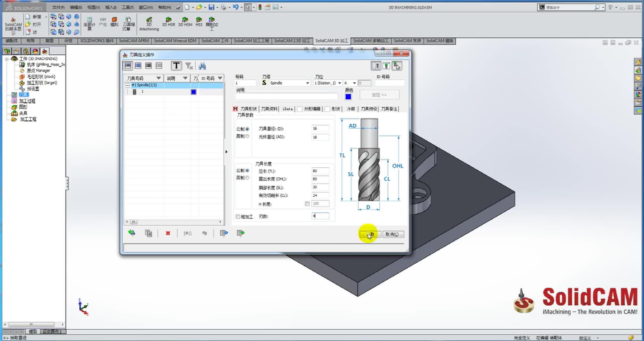The width and height of the screenshot is (644, 341).
Task: Select the 3D iMachining toolbar icon
Action: (x=149, y=23)
